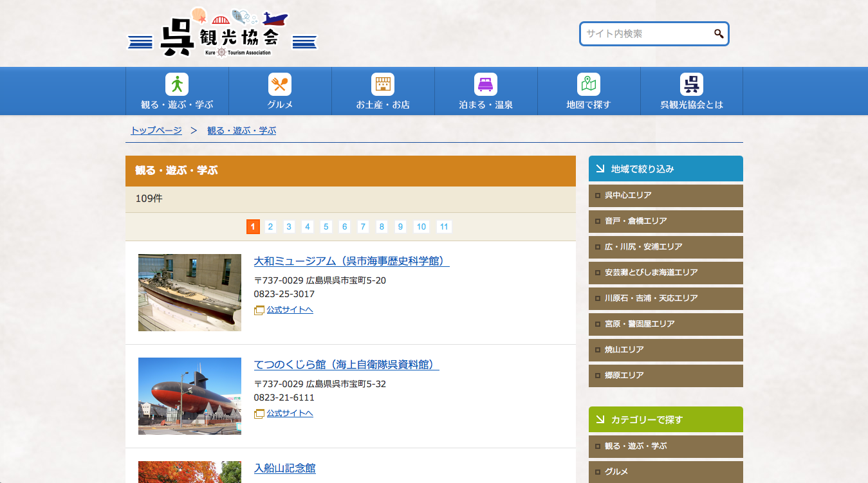Click the shop icon for お土産・お店
This screenshot has height=483, width=868.
point(383,84)
